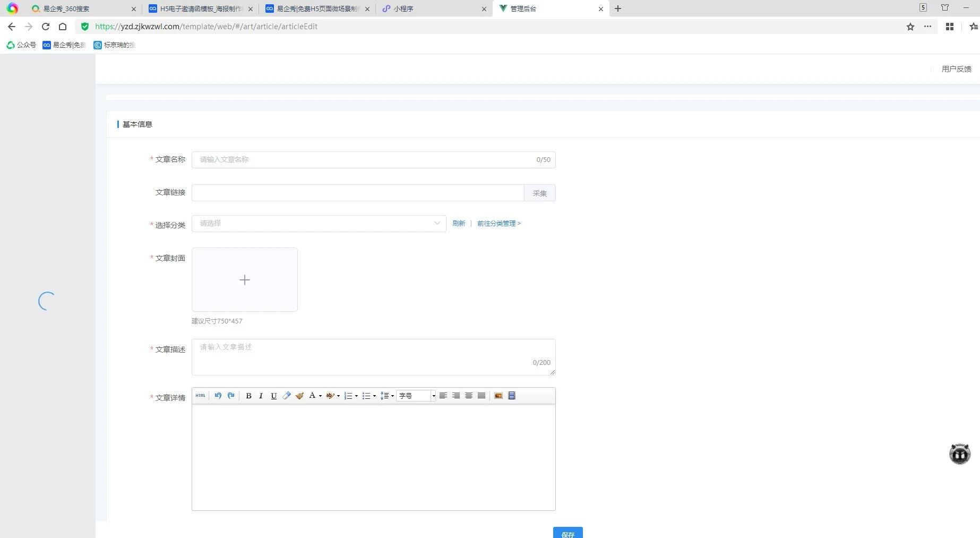Click the eraser clear-formatting icon
This screenshot has height=538, width=980.
[287, 396]
